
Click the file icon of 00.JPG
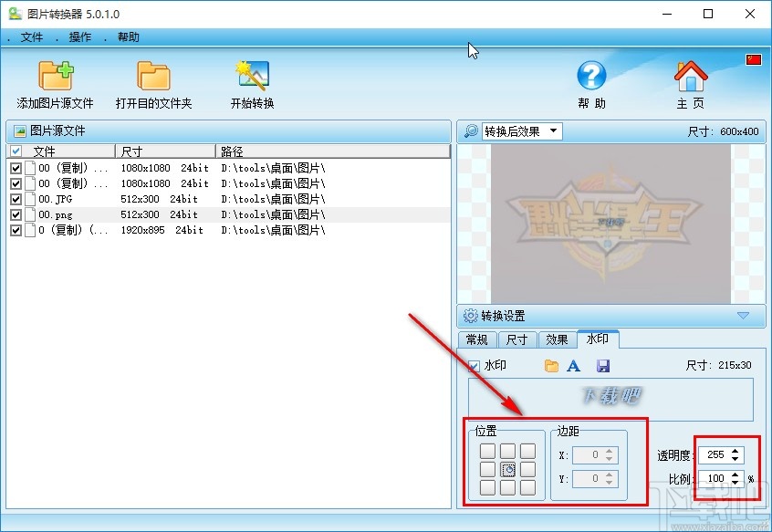30,199
